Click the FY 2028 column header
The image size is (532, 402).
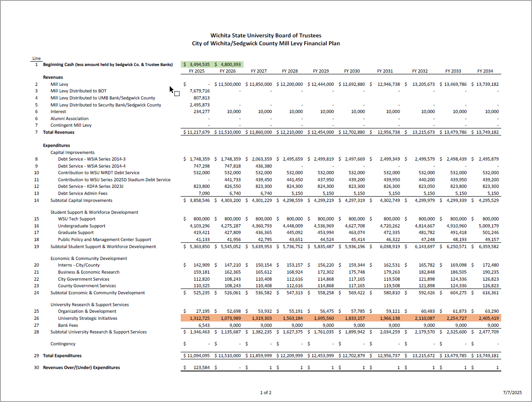290,71
